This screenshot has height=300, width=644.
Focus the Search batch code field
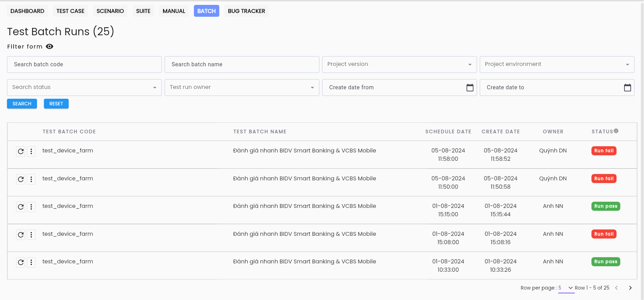(x=84, y=65)
